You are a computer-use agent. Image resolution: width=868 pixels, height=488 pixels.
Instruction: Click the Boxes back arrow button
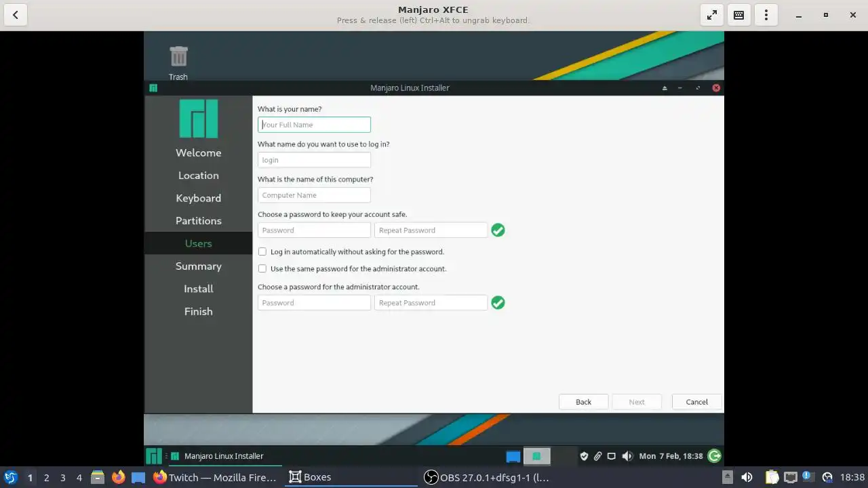(16, 15)
